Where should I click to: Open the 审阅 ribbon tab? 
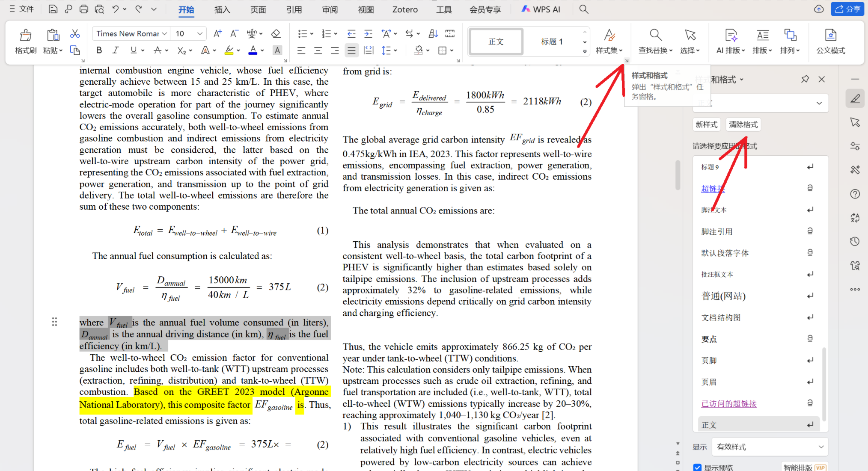(330, 9)
